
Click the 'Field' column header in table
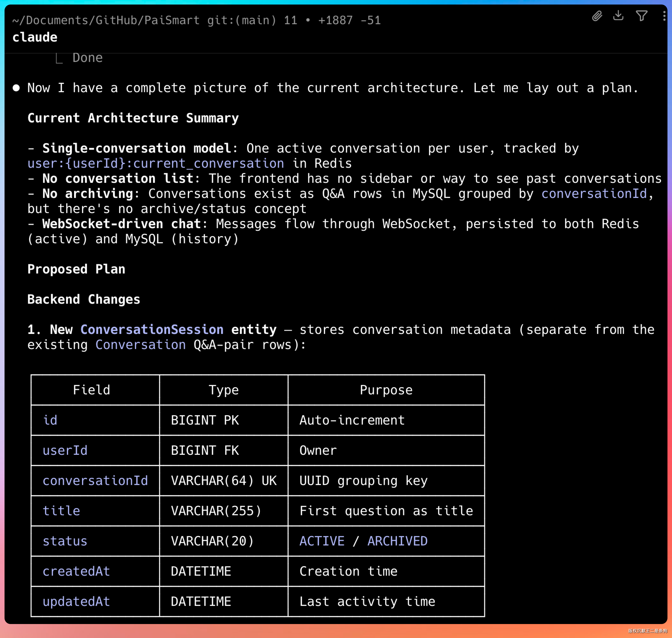[x=91, y=390]
